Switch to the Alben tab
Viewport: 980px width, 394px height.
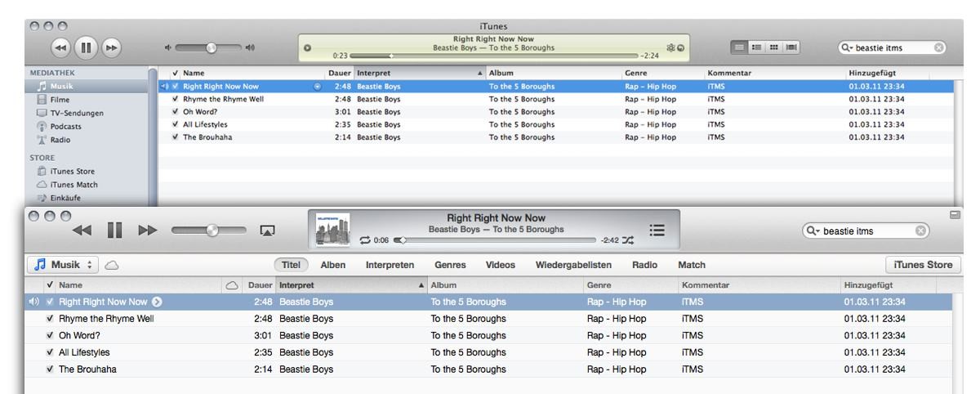click(x=332, y=265)
